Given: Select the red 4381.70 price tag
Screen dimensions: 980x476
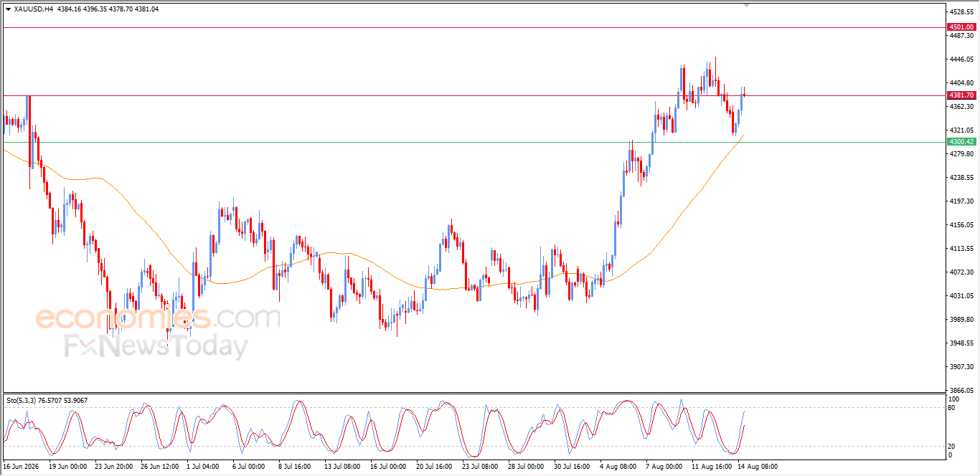Looking at the screenshot, I should tap(961, 95).
